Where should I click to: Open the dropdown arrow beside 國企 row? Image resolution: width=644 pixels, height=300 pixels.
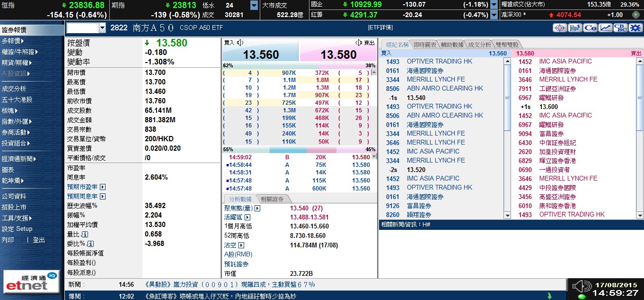[495, 5]
